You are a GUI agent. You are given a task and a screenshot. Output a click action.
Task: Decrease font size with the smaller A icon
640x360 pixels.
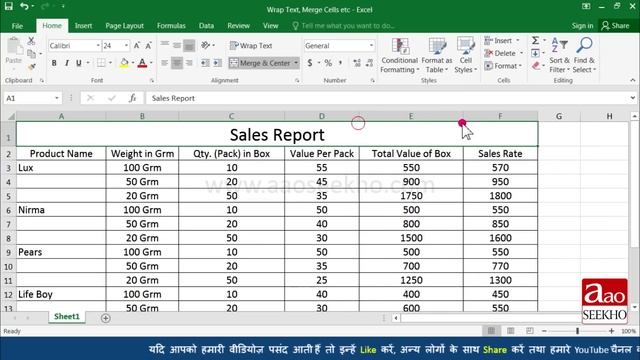click(x=149, y=46)
